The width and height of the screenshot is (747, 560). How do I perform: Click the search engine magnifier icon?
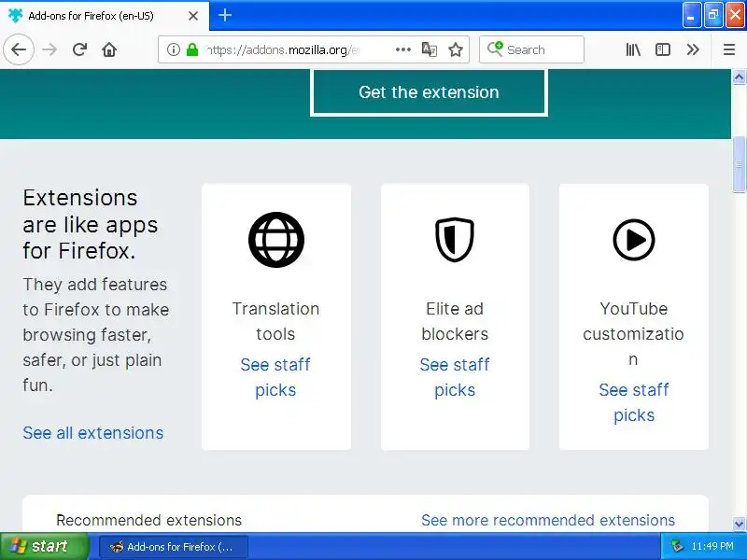[495, 49]
